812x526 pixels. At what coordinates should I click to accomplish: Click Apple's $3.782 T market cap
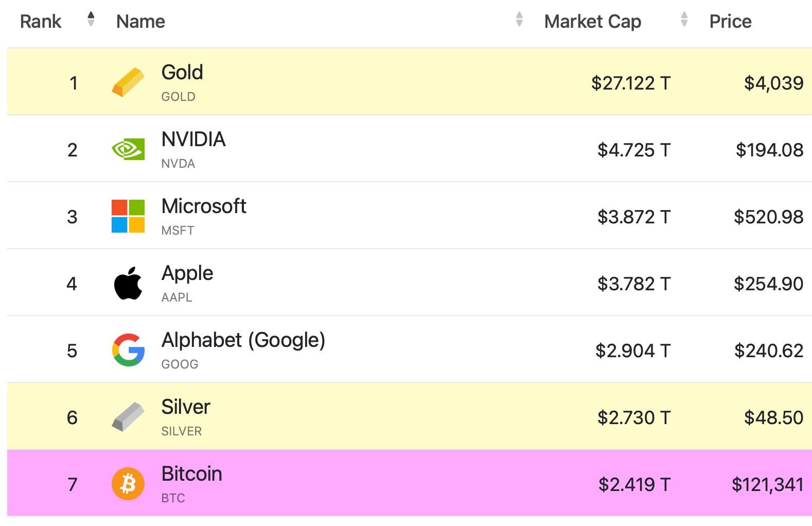634,284
